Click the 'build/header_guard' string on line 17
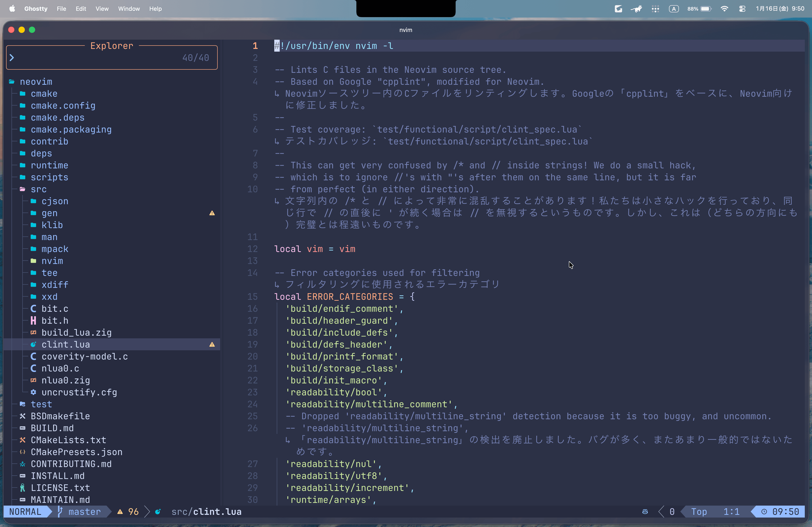 [x=339, y=321]
